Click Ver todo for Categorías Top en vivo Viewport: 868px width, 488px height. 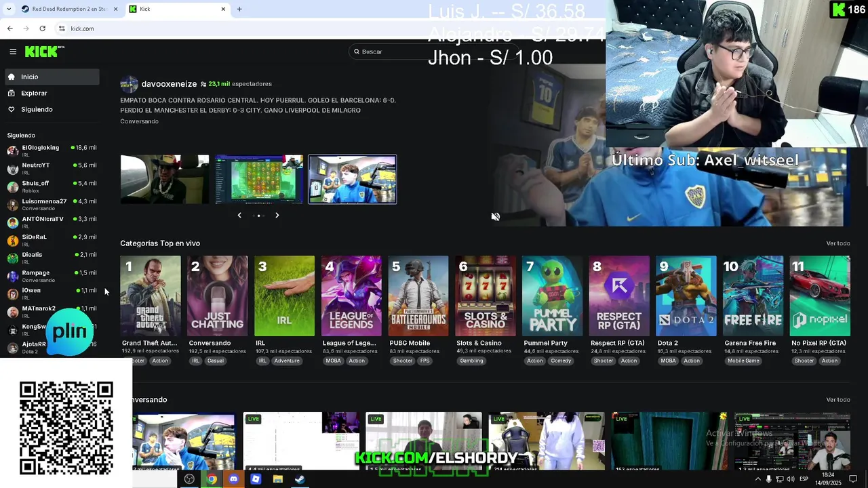tap(838, 243)
